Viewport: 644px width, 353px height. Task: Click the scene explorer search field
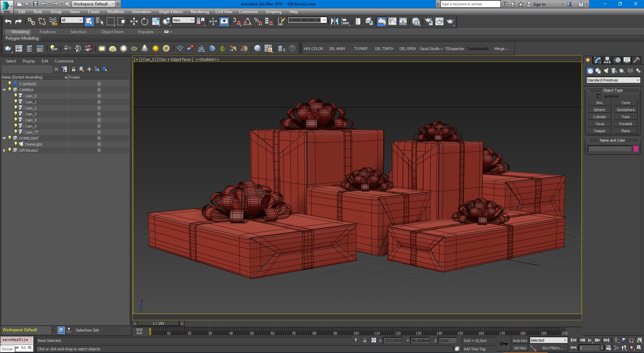27,69
